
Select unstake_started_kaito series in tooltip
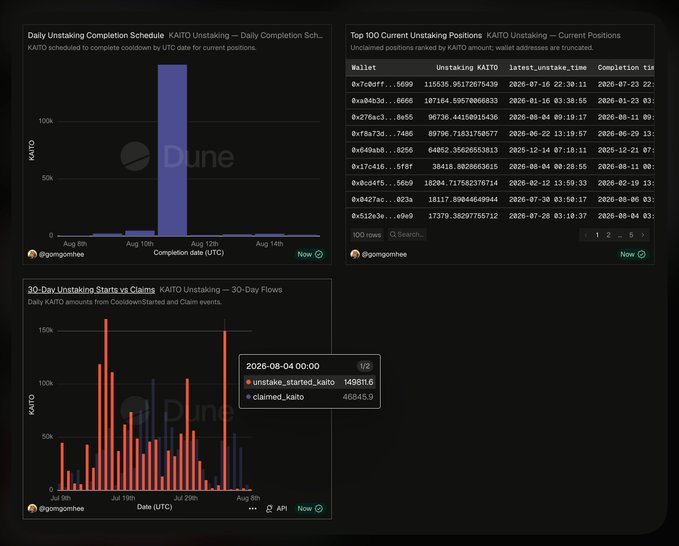point(310,382)
